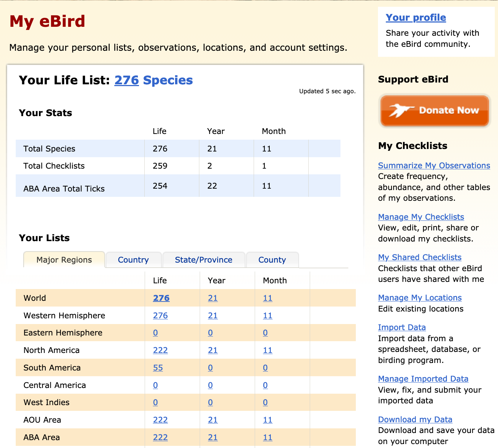Open the County tab
This screenshot has height=448, width=498.
pyautogui.click(x=272, y=260)
